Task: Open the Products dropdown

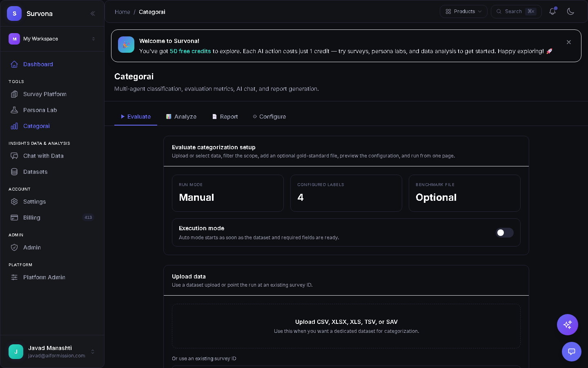Action: pyautogui.click(x=463, y=11)
